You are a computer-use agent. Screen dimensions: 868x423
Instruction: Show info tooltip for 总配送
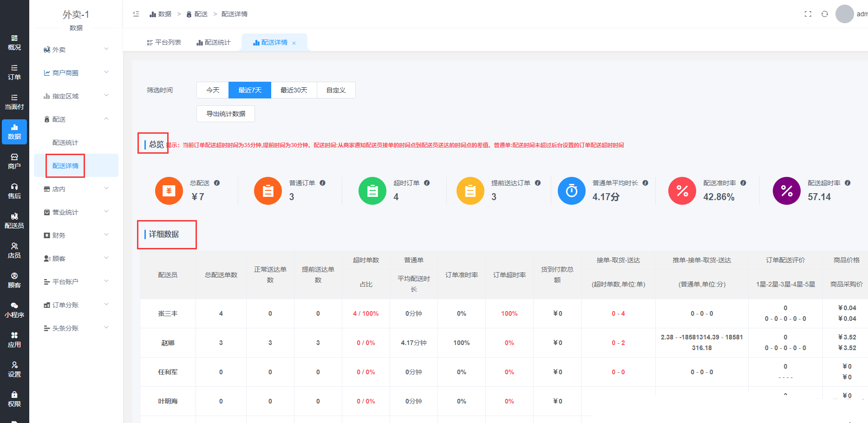[217, 183]
